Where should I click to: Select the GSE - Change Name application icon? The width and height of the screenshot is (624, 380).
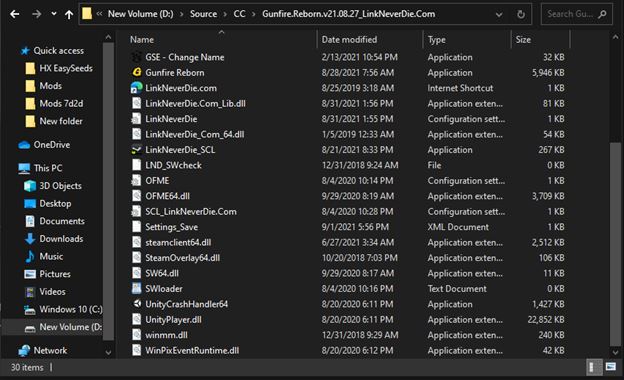(x=136, y=57)
